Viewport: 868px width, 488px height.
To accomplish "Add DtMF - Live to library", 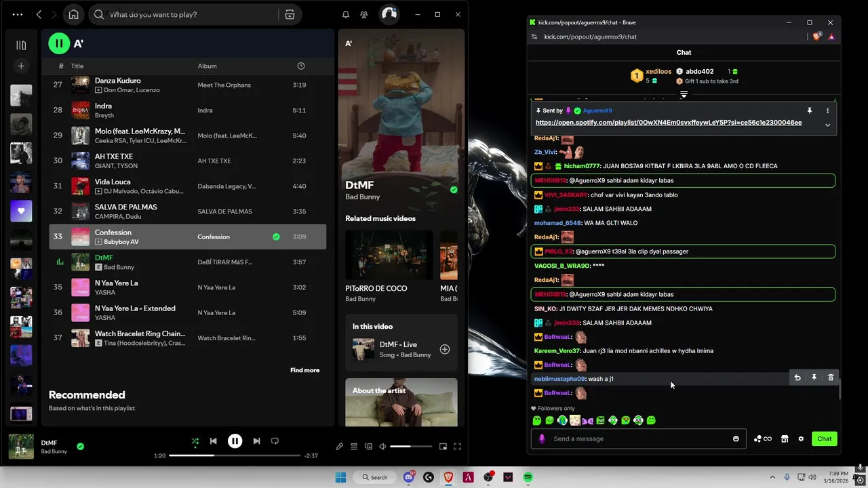I will (x=445, y=349).
